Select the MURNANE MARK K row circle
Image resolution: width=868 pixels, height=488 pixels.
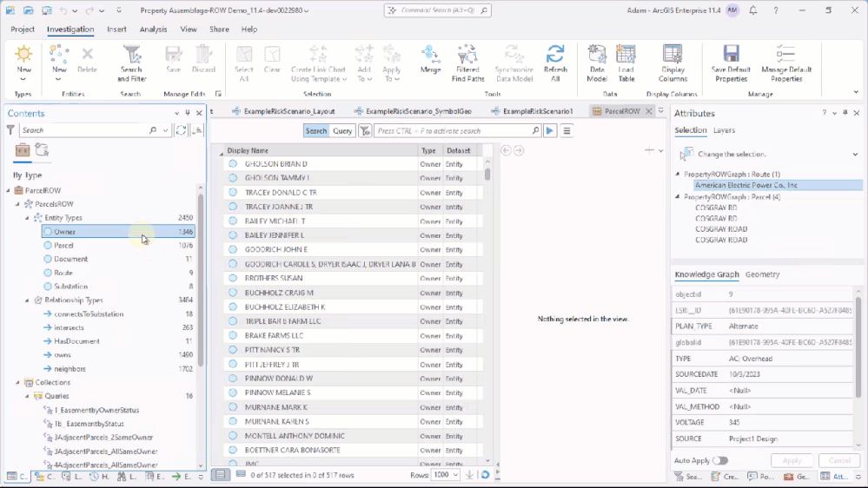(233, 407)
